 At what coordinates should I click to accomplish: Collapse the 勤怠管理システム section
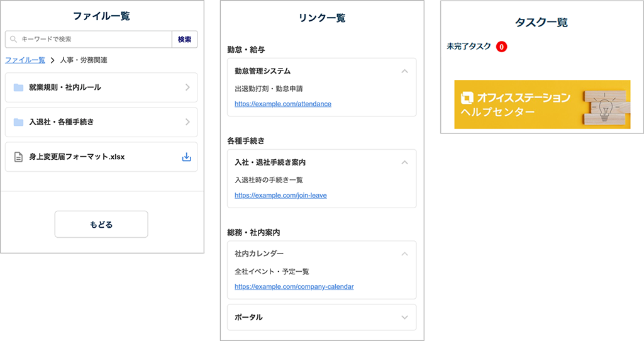point(404,71)
